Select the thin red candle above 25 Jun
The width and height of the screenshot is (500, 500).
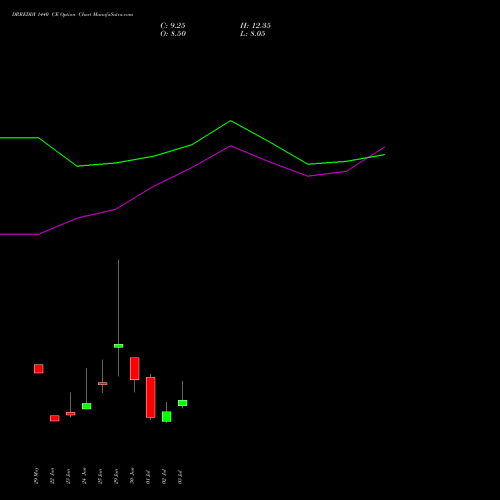click(103, 383)
